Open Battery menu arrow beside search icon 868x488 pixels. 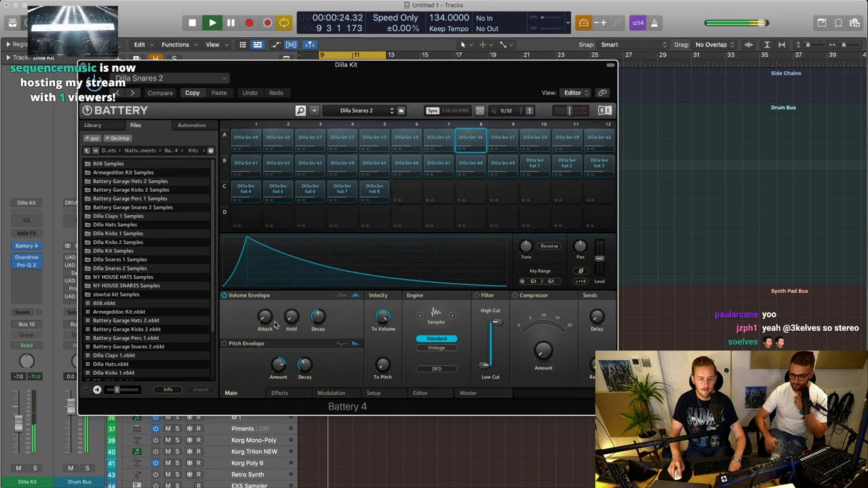click(x=314, y=110)
